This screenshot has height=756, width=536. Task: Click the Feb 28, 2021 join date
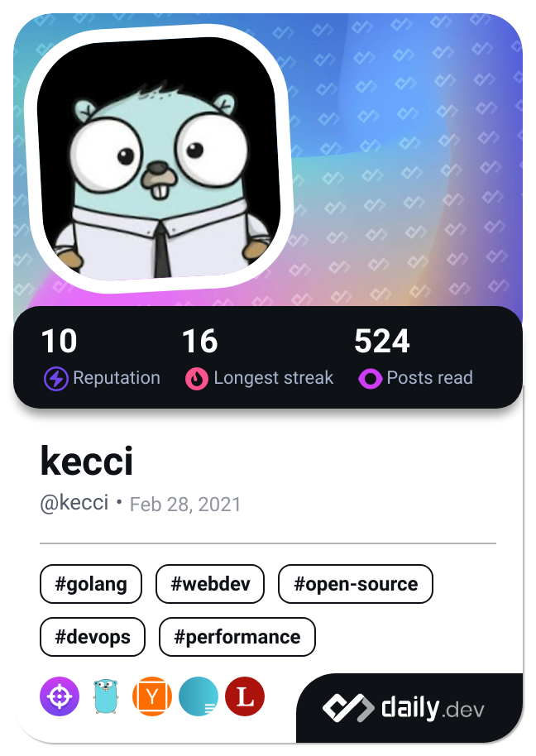click(x=185, y=504)
